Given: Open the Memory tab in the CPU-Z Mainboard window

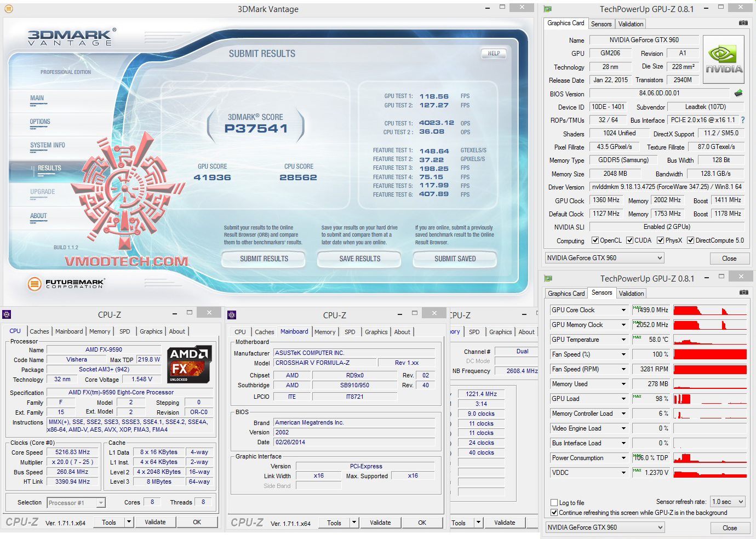Looking at the screenshot, I should (x=325, y=332).
